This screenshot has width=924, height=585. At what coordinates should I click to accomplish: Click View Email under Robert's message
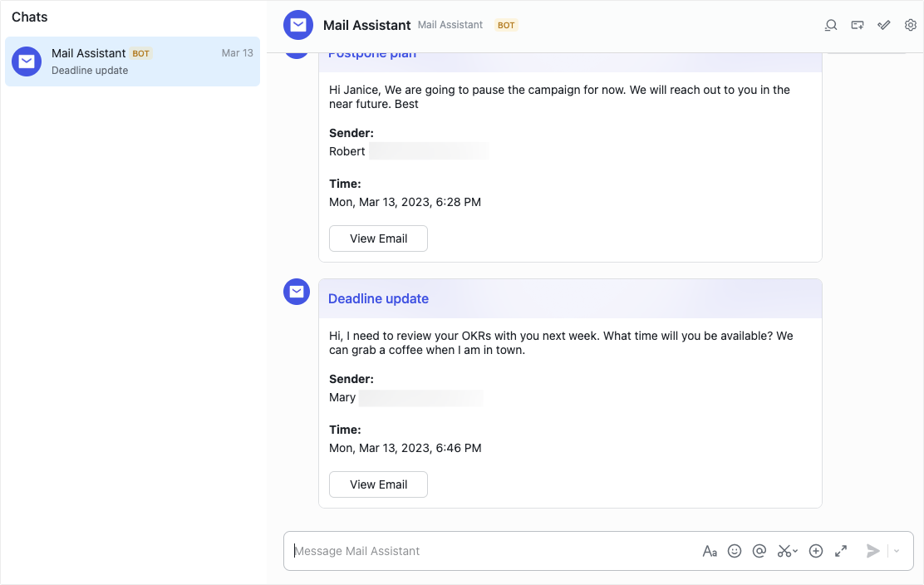tap(378, 238)
